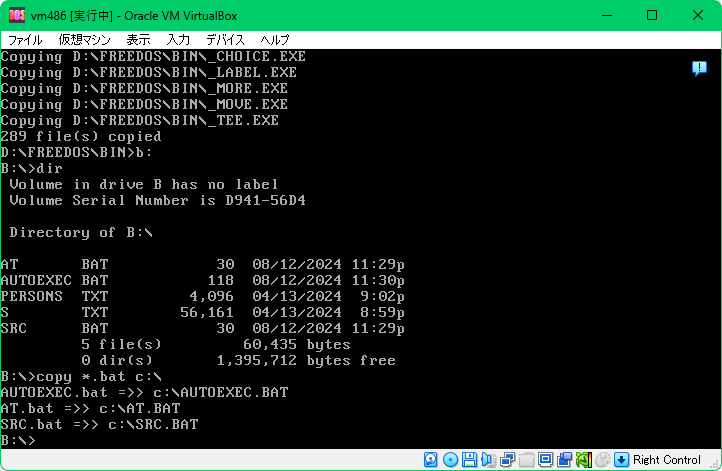Click the green CPU virtualization status indicator
The height and width of the screenshot is (471, 722).
pyautogui.click(x=583, y=459)
